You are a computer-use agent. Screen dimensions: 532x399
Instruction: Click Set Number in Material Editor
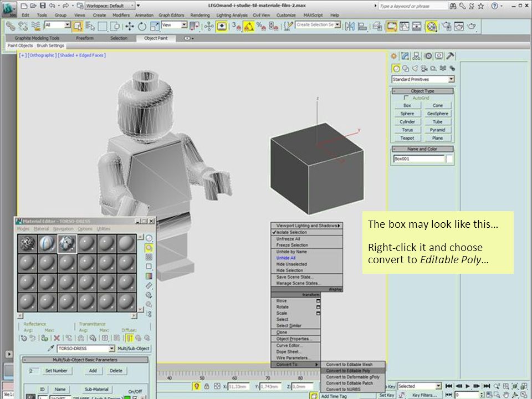tap(57, 371)
